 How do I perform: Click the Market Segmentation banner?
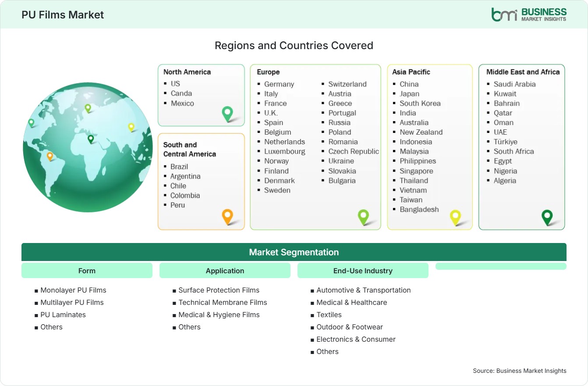(294, 252)
